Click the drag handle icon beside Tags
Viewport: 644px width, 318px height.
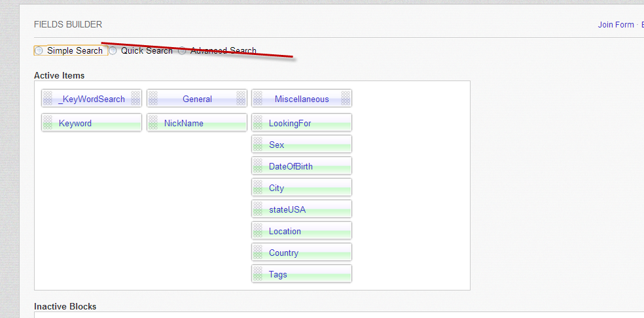click(x=258, y=274)
